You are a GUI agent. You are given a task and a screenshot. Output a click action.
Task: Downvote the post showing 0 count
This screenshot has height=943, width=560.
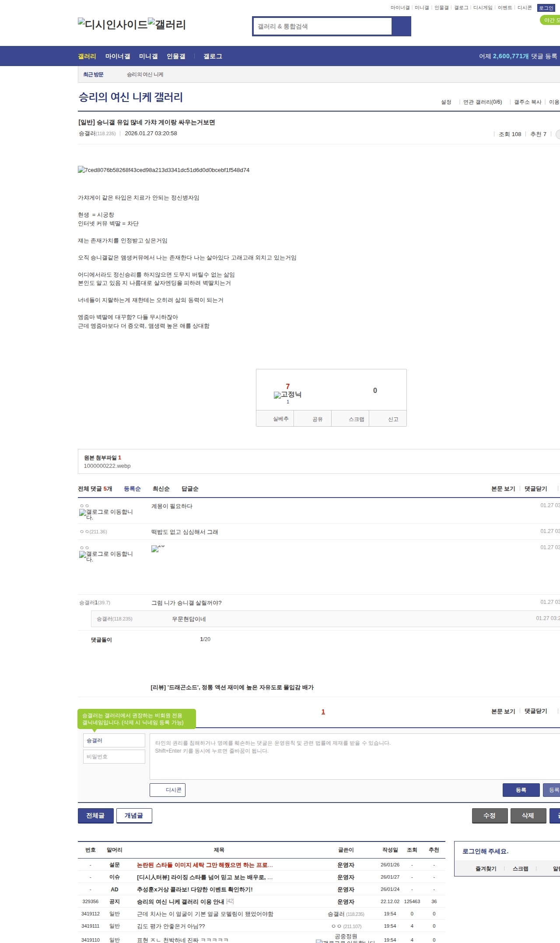(x=374, y=391)
